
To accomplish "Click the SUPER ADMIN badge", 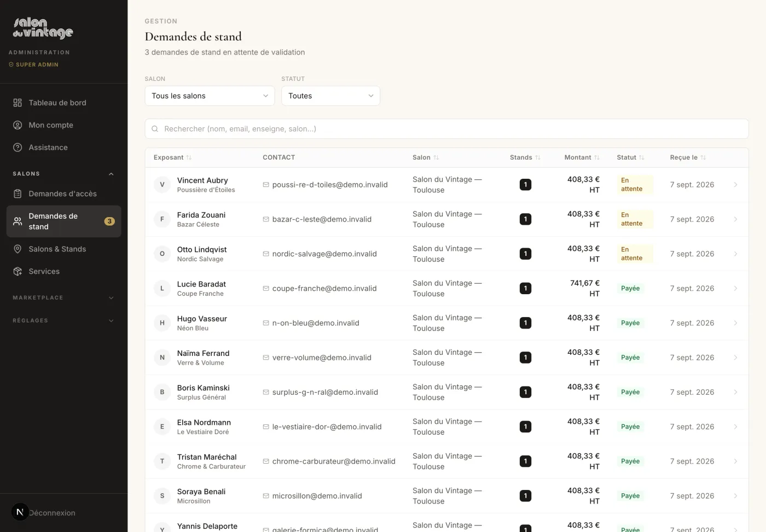I will pos(33,65).
